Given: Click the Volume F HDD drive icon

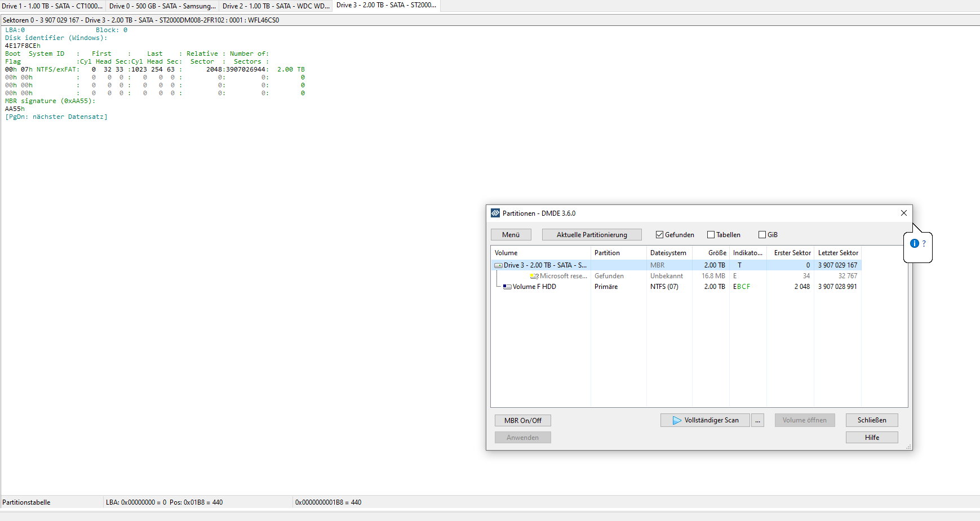Looking at the screenshot, I should point(507,287).
